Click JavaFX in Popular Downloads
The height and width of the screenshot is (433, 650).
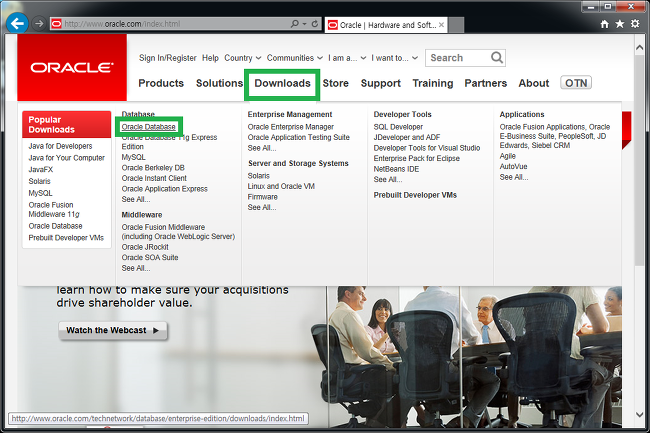(x=41, y=169)
